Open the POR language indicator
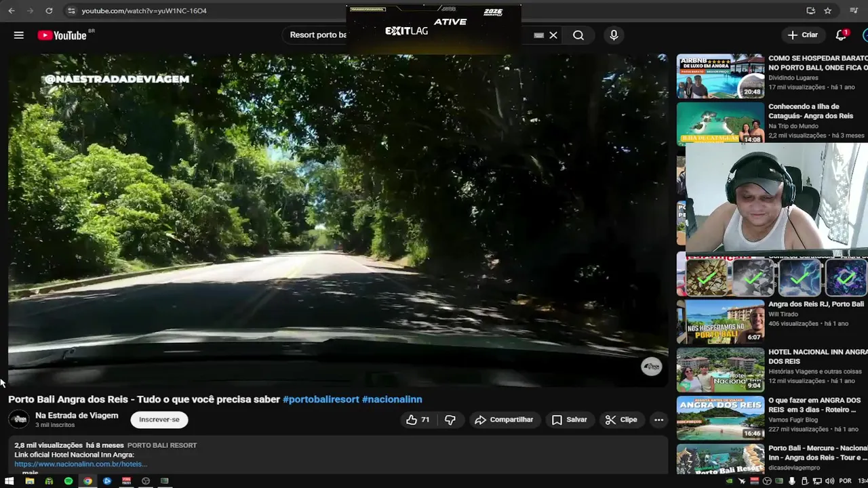Viewport: 868px width, 488px height. coord(845,481)
